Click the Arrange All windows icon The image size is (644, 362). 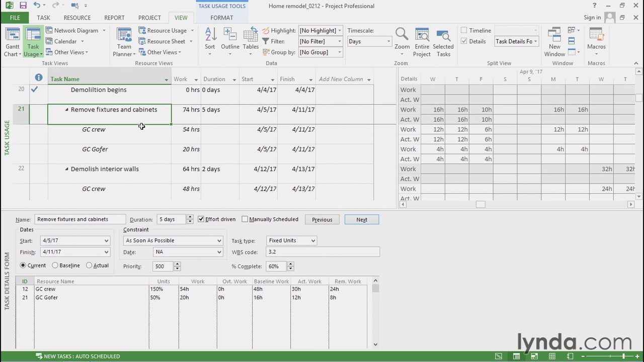pyautogui.click(x=572, y=41)
